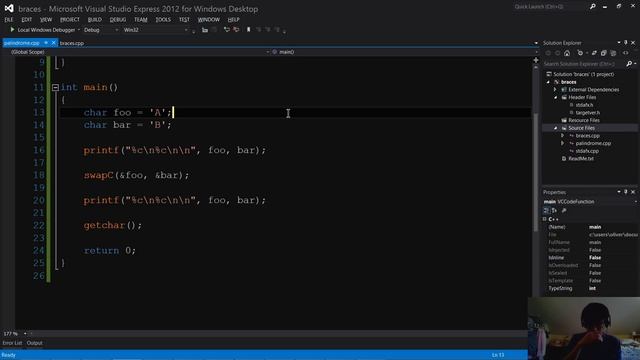Image resolution: width=640 pixels, height=360 pixels.
Task: Click the Quick Launch search magnifier icon
Action: point(592,7)
